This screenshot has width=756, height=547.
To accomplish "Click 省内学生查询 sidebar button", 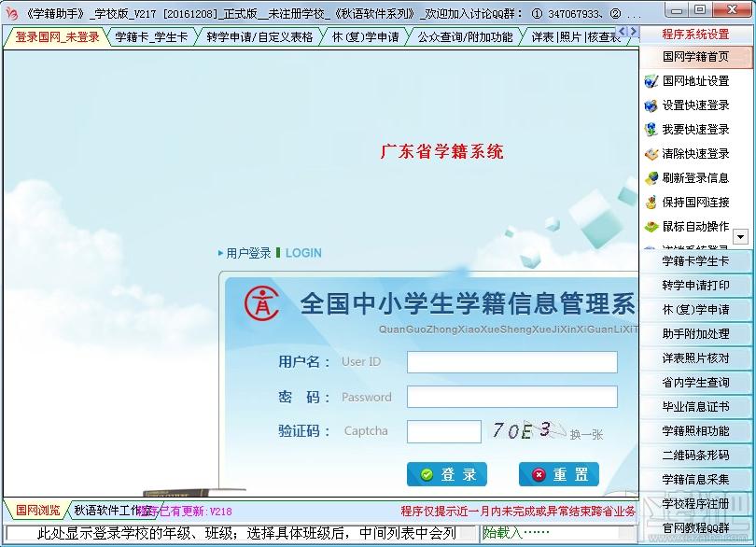I will [x=695, y=382].
